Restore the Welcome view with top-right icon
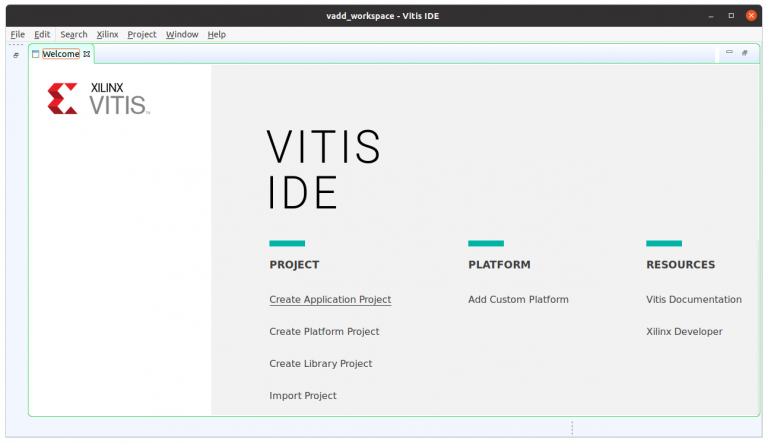 pyautogui.click(x=744, y=53)
